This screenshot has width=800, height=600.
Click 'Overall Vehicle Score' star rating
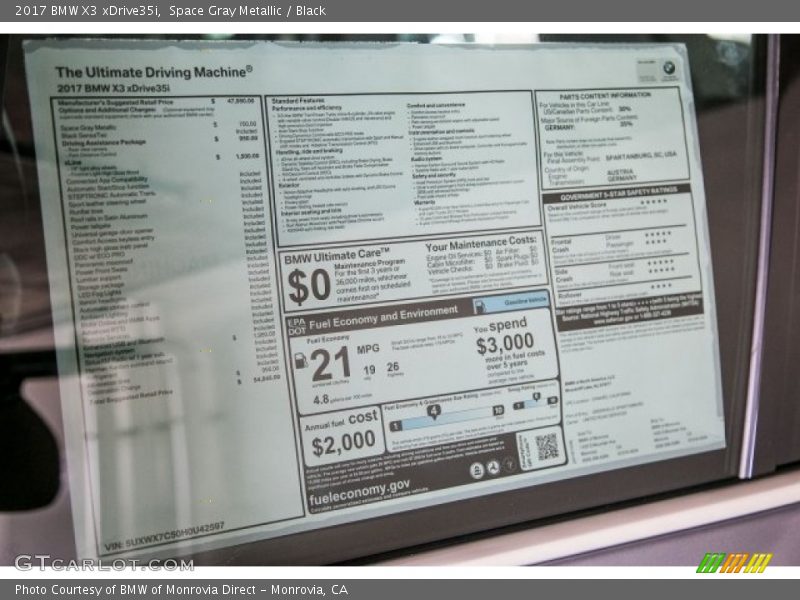pos(654,202)
